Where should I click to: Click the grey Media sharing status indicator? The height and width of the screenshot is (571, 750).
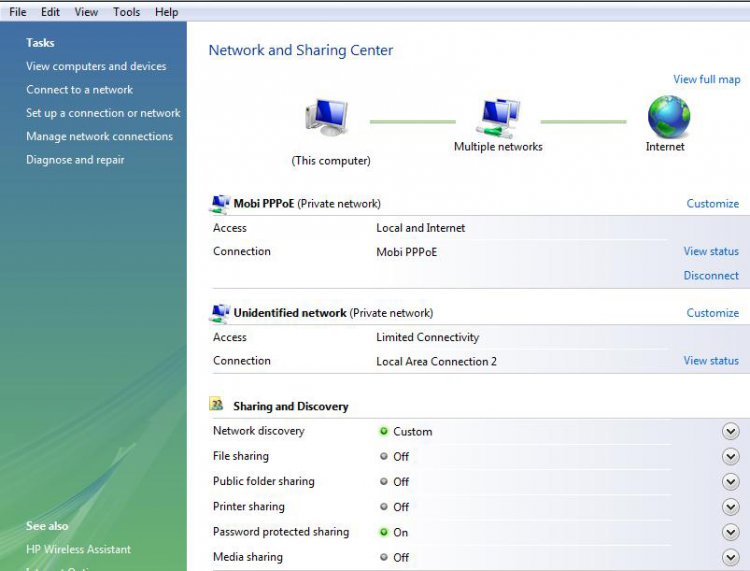[384, 557]
